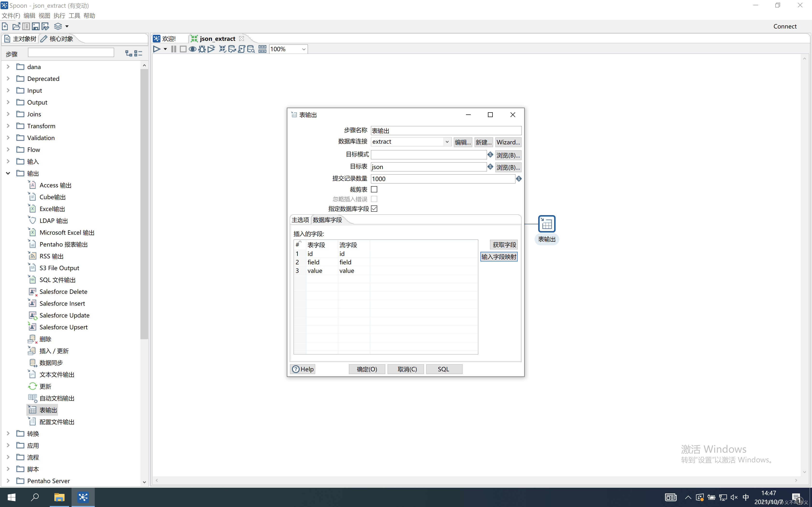Run the transformation with play icon
The height and width of the screenshot is (507, 812).
(156, 49)
